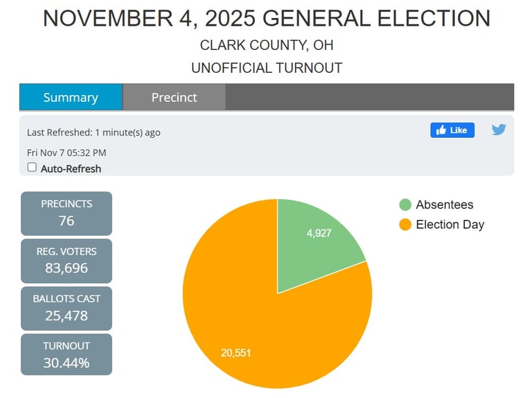Click the Absentees legend label
Viewport: 532px width, 398px height.
click(445, 205)
